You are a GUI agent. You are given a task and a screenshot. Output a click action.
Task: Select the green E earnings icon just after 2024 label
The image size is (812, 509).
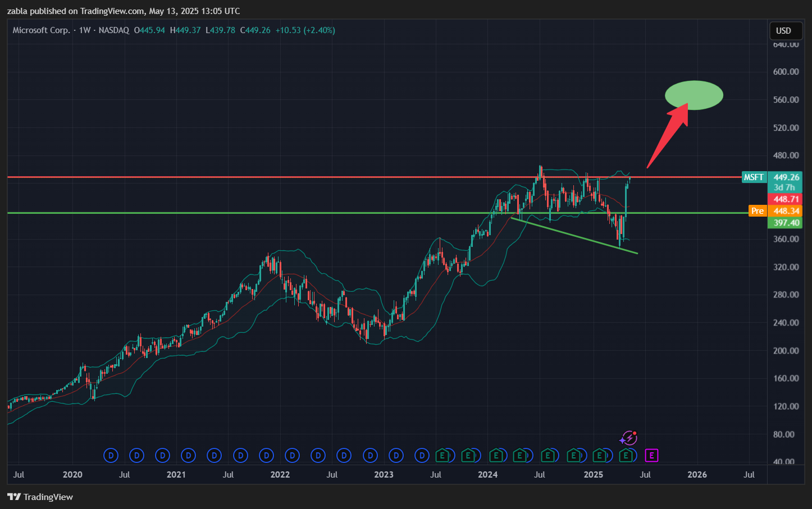pyautogui.click(x=495, y=455)
